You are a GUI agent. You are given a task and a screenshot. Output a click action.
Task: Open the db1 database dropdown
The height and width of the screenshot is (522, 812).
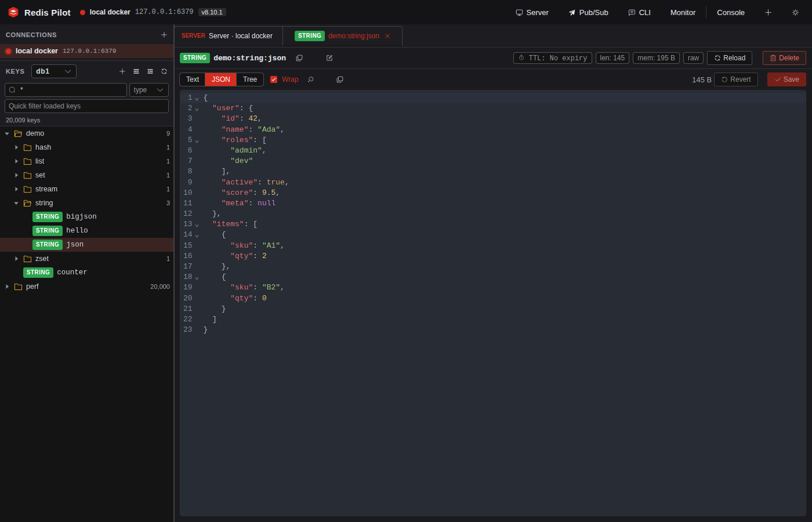click(54, 71)
